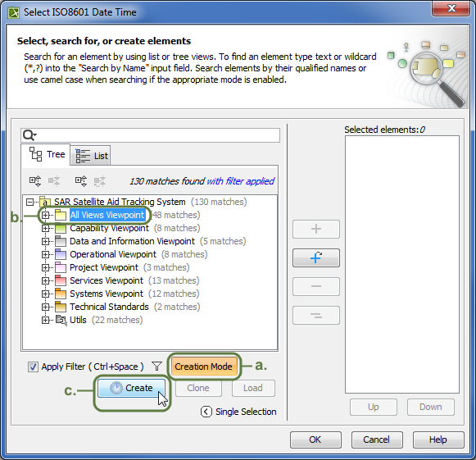Click the dialog title bar application icon
Viewport: 476px width, 460px height.
click(13, 13)
